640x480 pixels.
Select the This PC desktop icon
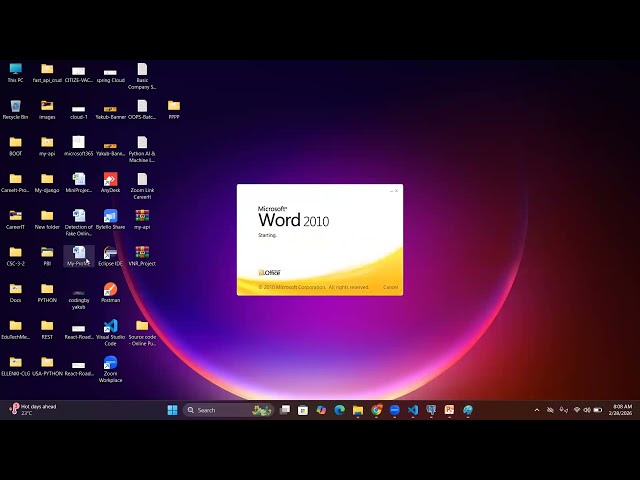(16, 73)
